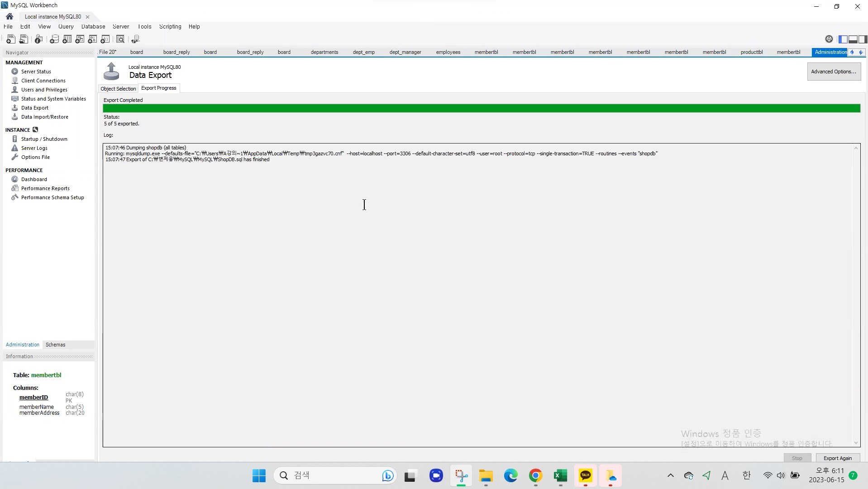
Task: Open Data Import/Restore in Navigator
Action: click(45, 117)
